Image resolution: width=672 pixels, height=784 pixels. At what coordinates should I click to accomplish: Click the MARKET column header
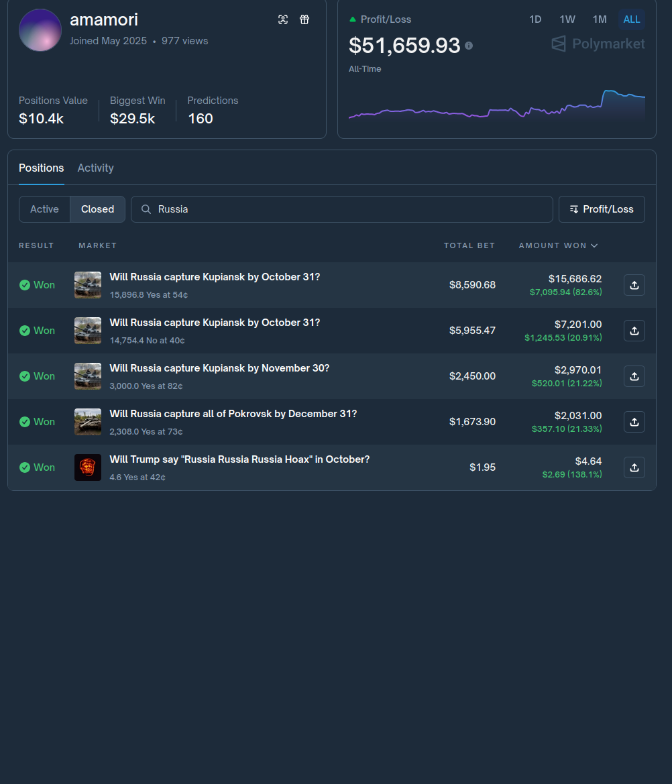pyautogui.click(x=97, y=245)
